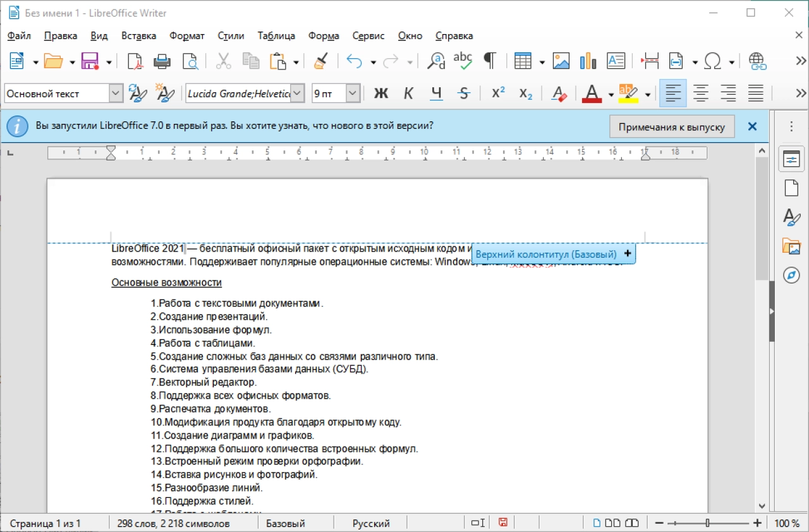Redo the last undone action
The image size is (809, 532).
pos(391,61)
